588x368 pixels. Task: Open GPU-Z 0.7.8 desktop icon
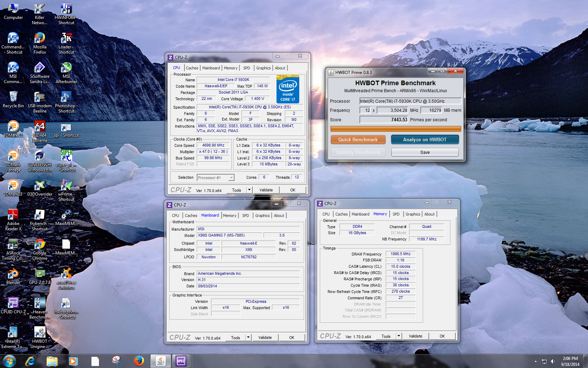(40, 277)
